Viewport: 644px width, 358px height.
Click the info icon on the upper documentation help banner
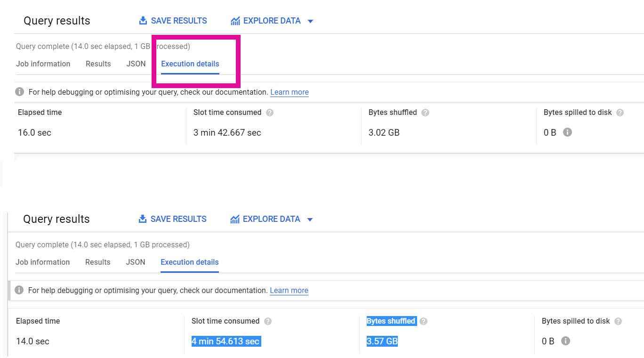[x=19, y=92]
